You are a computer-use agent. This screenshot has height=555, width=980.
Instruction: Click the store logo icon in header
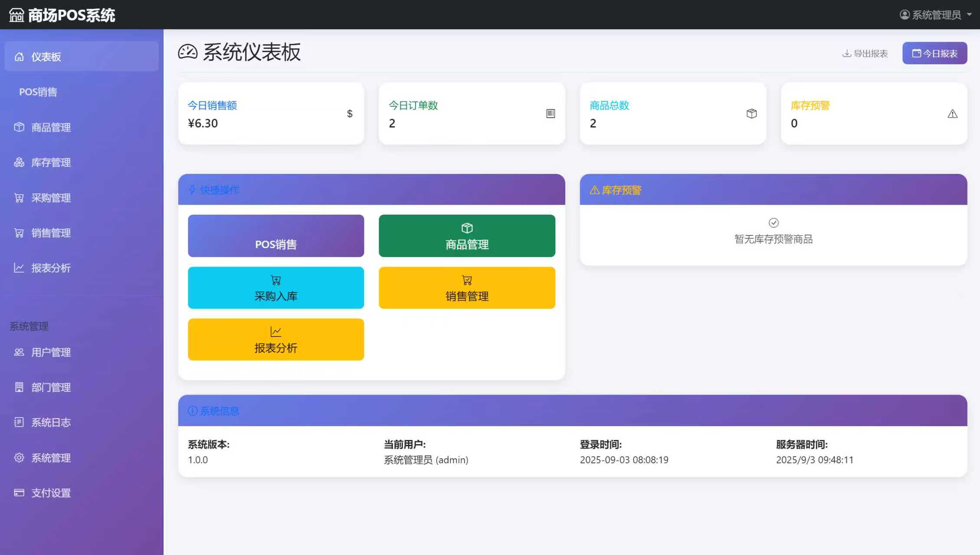pyautogui.click(x=16, y=15)
